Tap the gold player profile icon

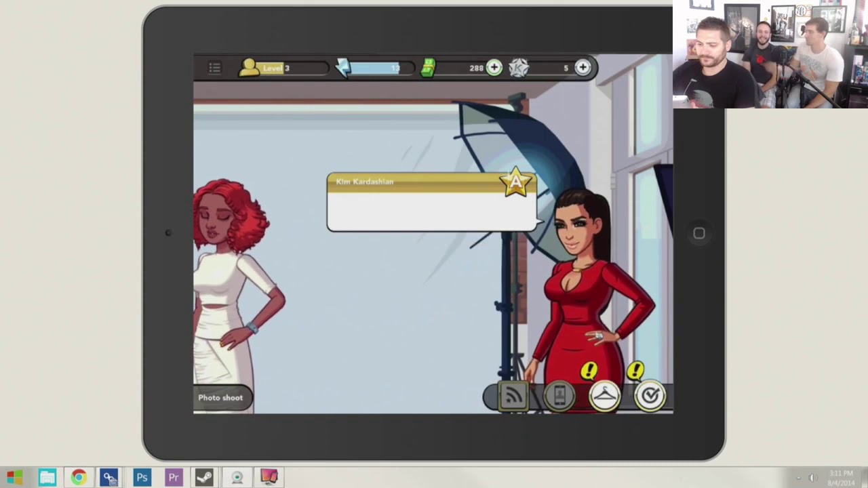(249, 67)
